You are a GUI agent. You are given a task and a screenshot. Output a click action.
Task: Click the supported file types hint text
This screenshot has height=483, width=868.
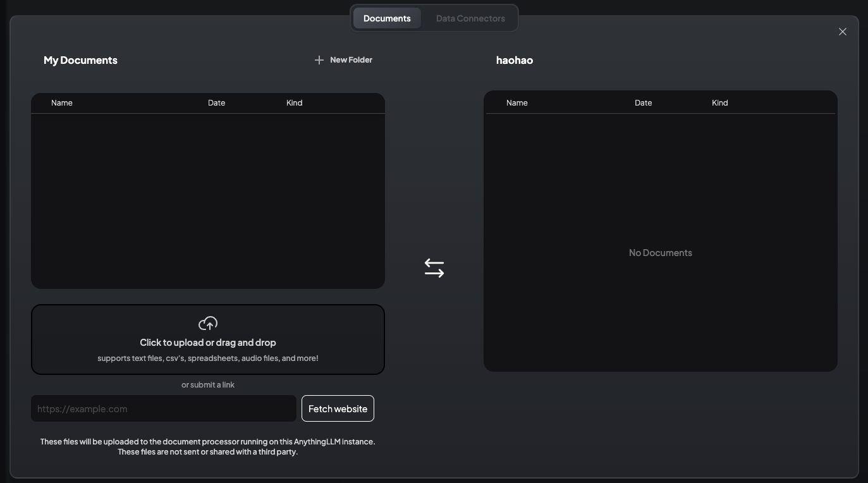click(208, 358)
